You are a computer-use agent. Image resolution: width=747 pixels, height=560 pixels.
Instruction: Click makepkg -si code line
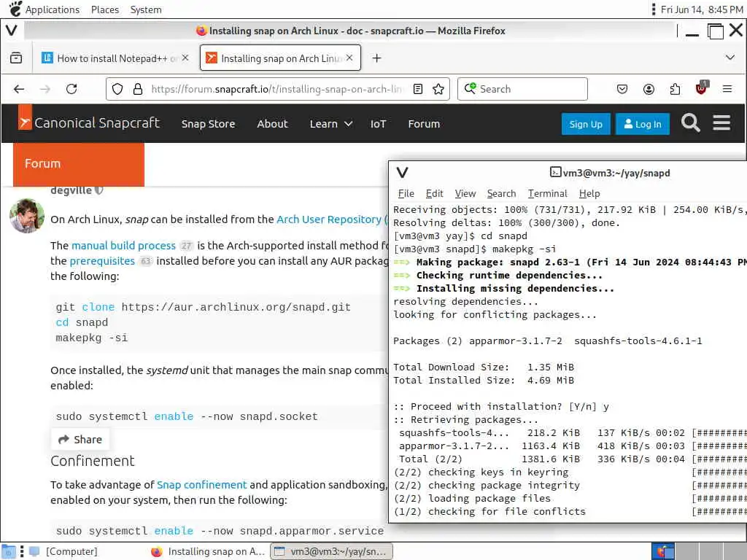pos(91,338)
